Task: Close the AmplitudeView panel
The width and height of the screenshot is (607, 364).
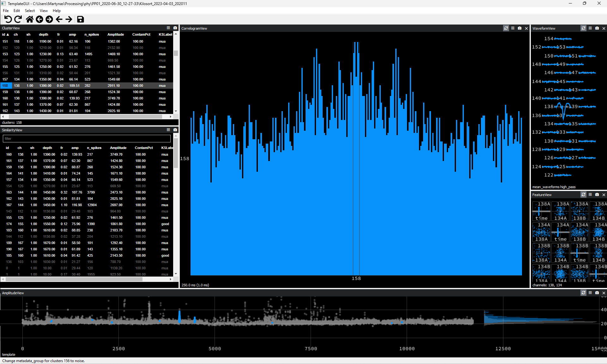Action: (x=604, y=293)
